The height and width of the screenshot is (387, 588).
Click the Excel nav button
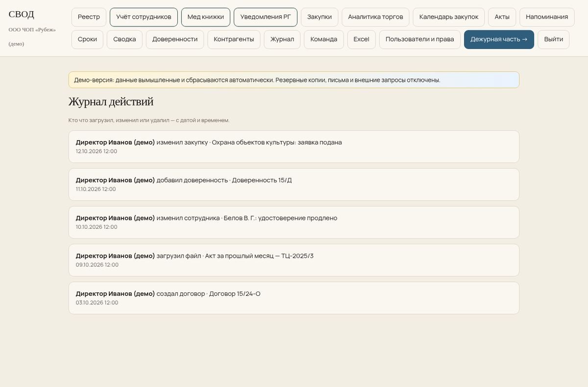[x=362, y=39]
